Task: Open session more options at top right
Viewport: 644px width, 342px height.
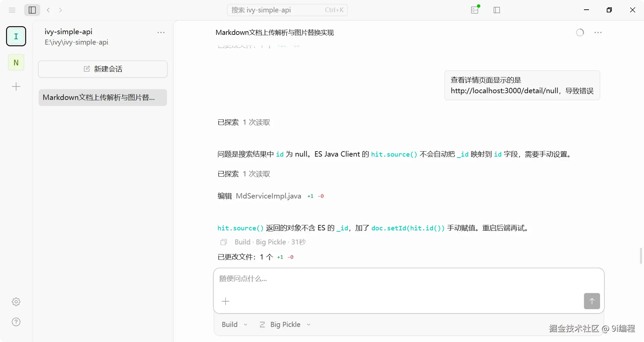Action: point(598,33)
